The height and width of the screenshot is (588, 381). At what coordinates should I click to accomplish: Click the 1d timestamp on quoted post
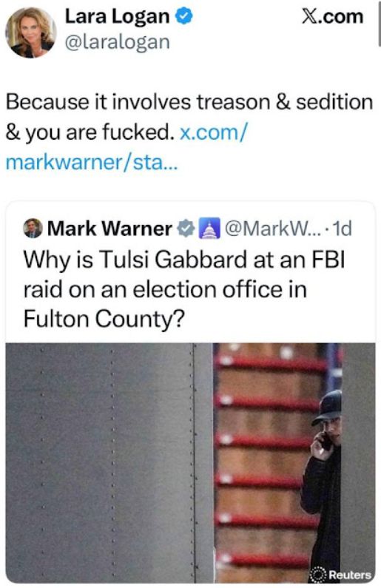(342, 228)
